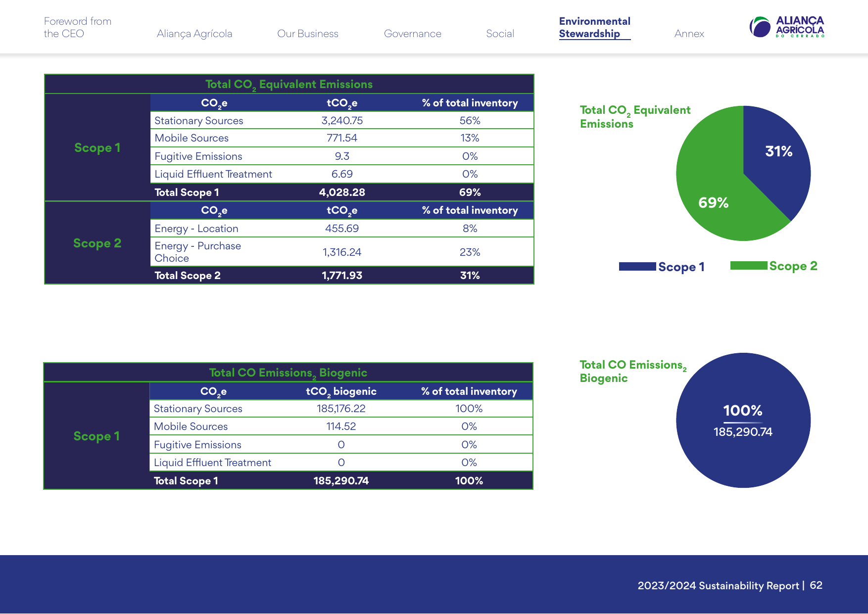Viewport: 868px width, 614px height.
Task: Click the 6.69 Liquid Effluent value
Action: (342, 174)
